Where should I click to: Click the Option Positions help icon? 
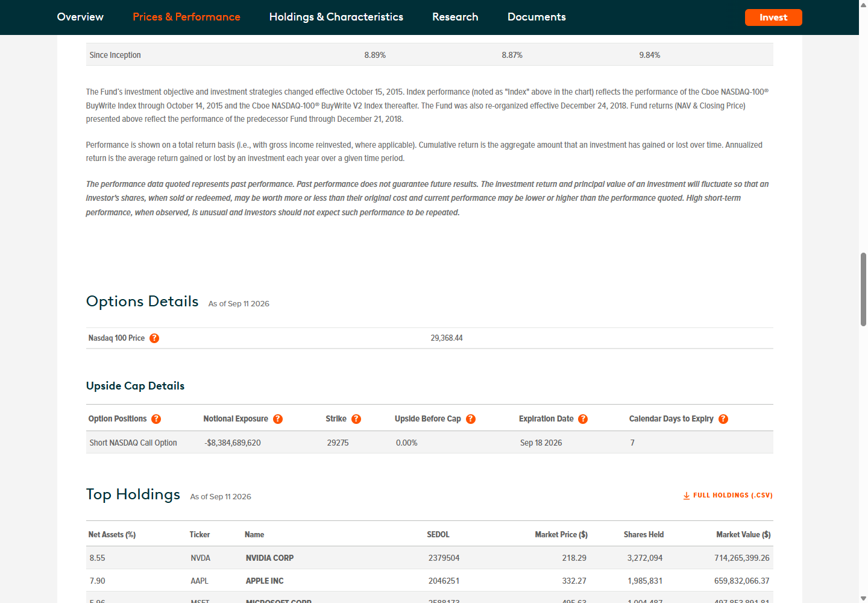tap(156, 419)
